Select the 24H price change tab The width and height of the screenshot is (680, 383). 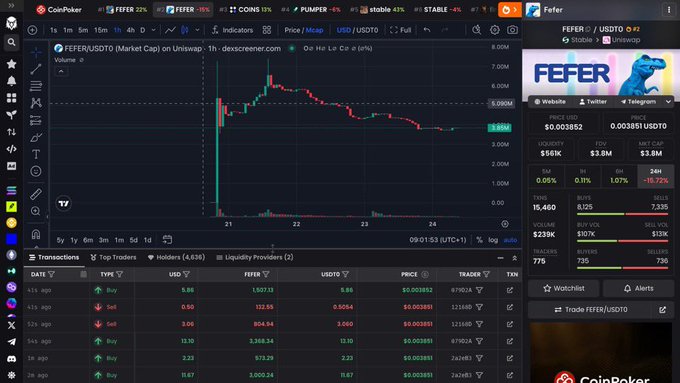point(655,176)
